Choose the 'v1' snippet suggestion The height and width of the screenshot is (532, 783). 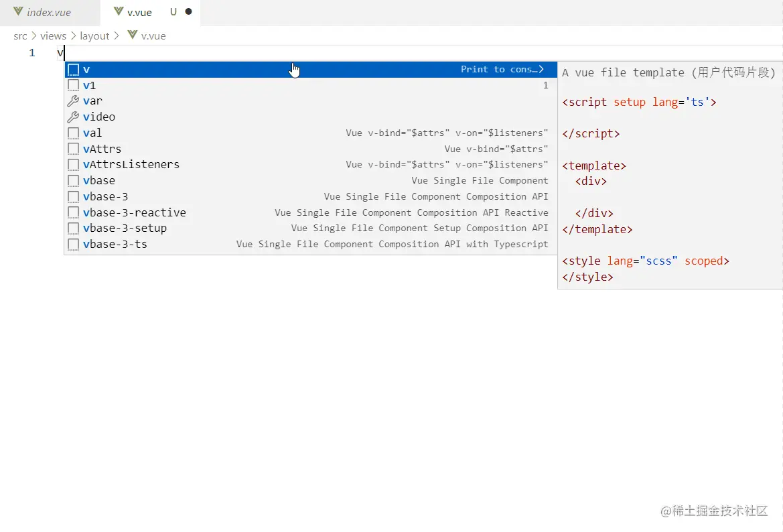[x=311, y=85]
